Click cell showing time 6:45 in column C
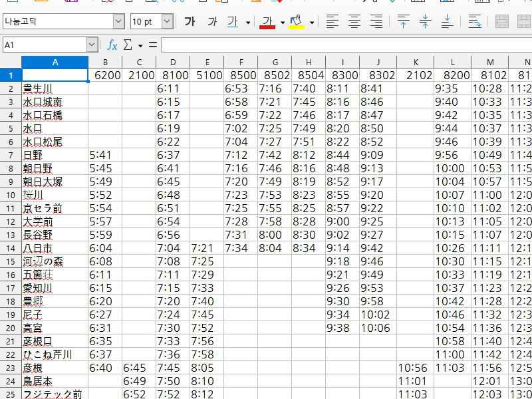Viewport: 532px width, 399px height. coord(139,368)
